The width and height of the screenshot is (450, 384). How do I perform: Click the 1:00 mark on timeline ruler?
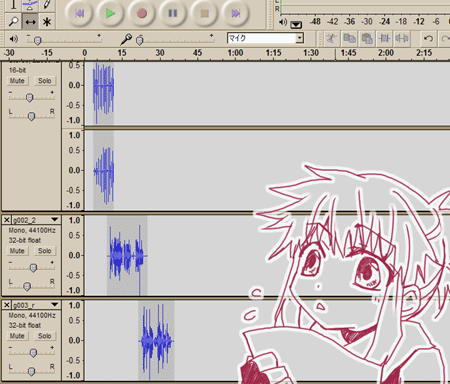(x=235, y=53)
